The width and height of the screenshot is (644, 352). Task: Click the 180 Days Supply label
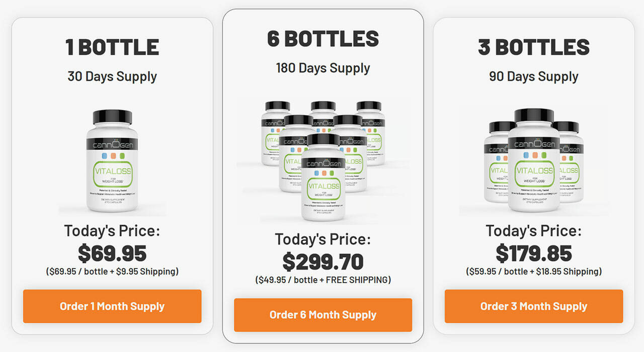[x=323, y=68]
